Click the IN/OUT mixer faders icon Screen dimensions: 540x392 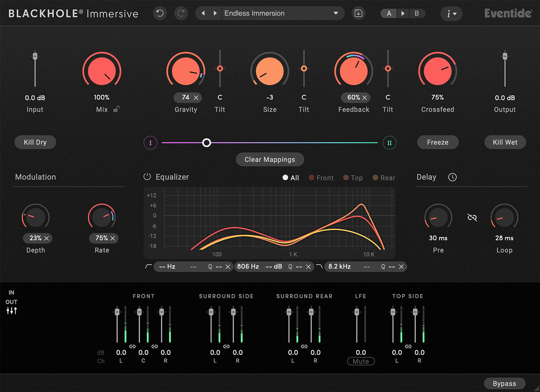tap(11, 310)
